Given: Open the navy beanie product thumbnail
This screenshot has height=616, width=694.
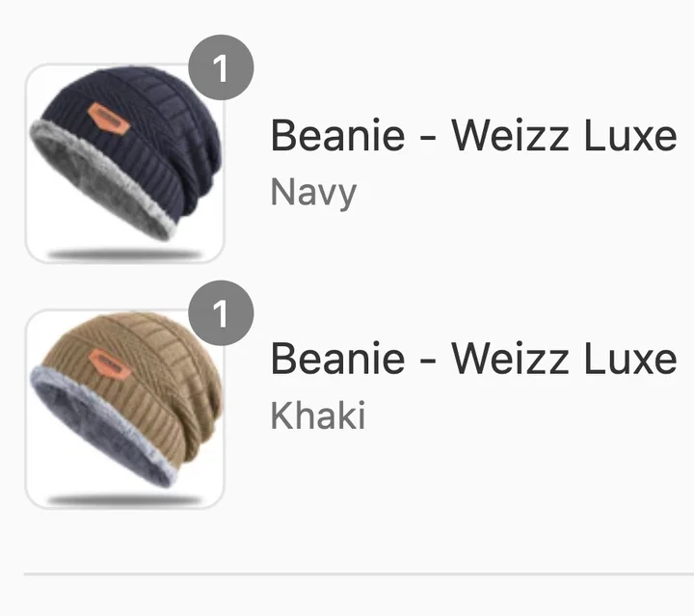Looking at the screenshot, I should pos(125,163).
